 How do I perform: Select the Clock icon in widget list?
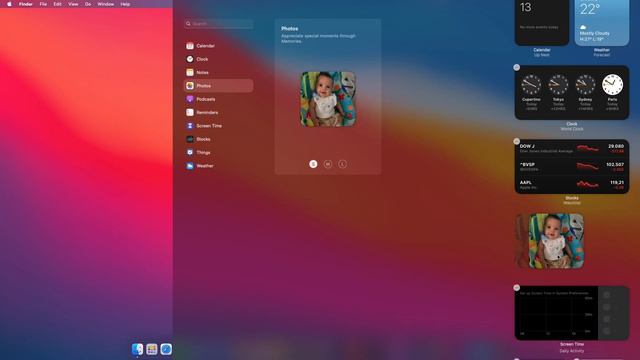pyautogui.click(x=190, y=59)
